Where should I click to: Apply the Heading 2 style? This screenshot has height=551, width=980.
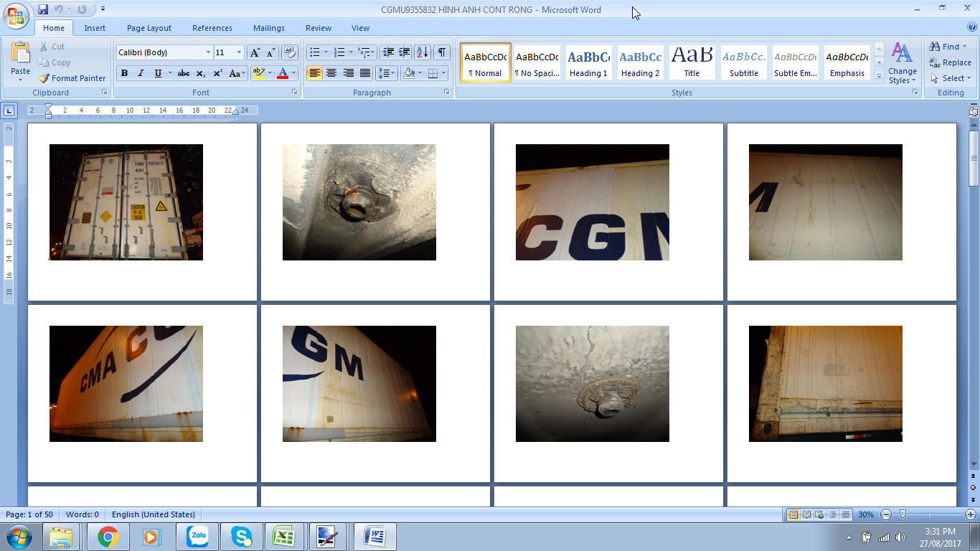640,62
